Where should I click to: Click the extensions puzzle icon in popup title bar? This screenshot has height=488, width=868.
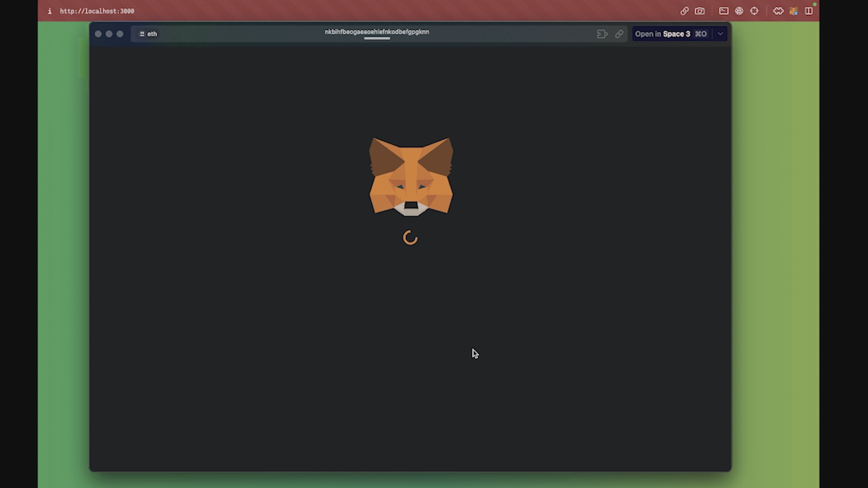coord(602,34)
